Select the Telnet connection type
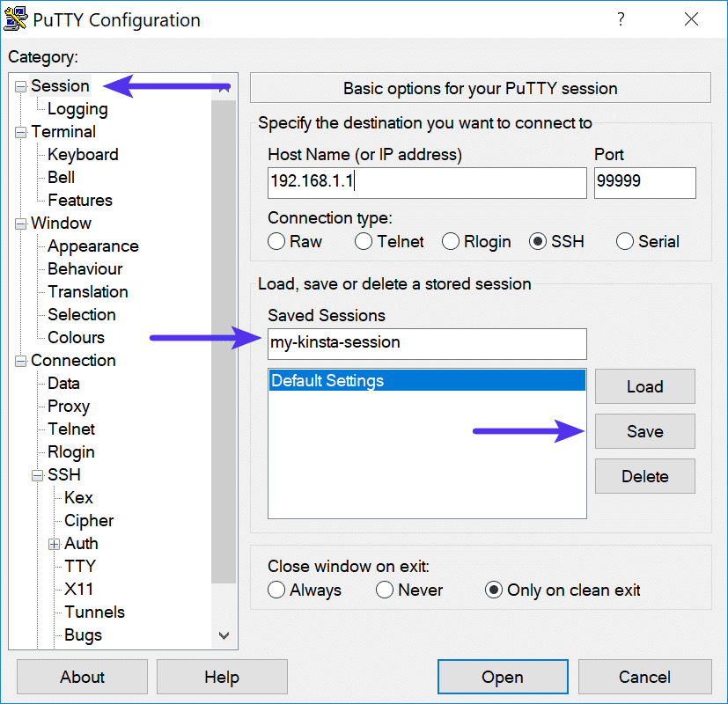This screenshot has height=704, width=728. [363, 241]
